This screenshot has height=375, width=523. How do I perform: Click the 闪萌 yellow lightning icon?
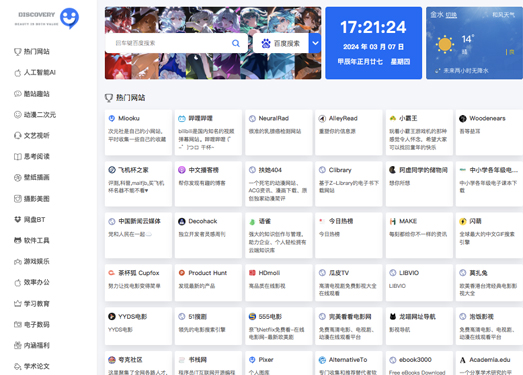pyautogui.click(x=463, y=222)
